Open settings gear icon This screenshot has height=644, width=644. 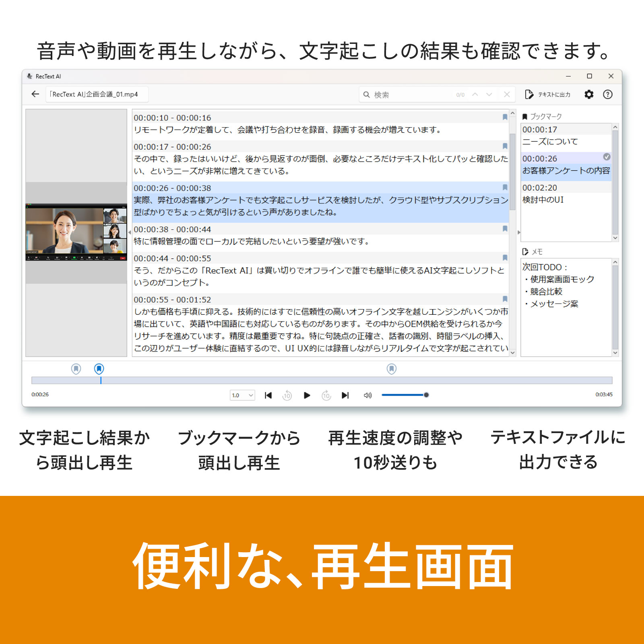point(589,95)
